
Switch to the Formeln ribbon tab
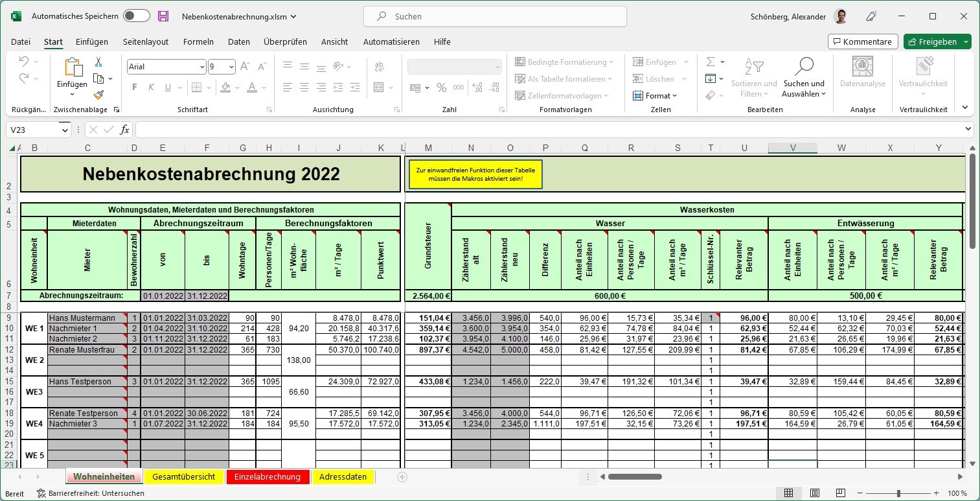(198, 41)
